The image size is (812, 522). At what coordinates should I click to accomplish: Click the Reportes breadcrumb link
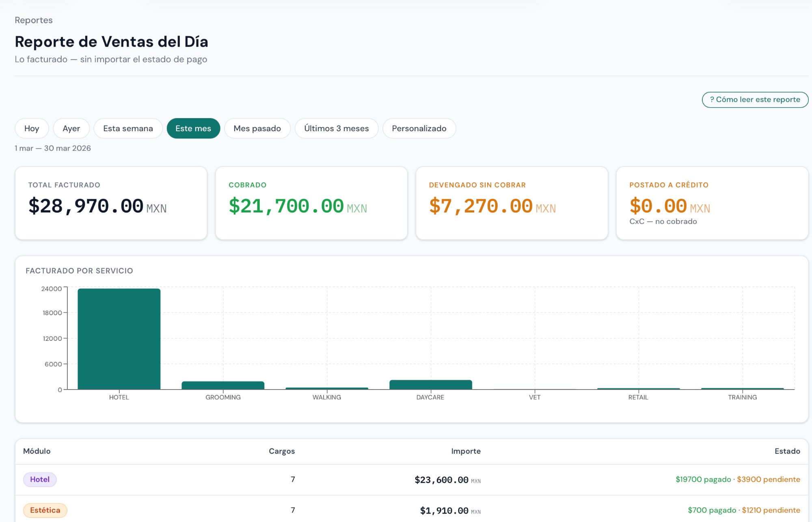pos(34,20)
